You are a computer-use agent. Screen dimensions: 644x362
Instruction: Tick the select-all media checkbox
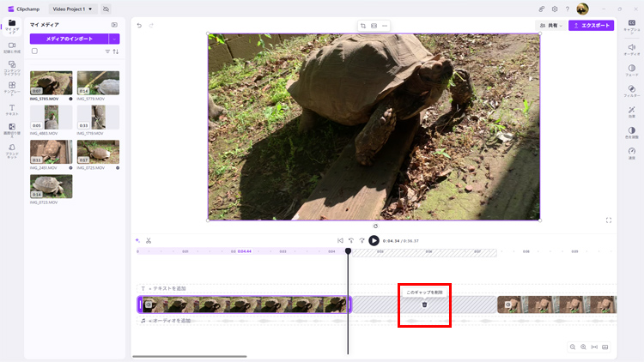pos(34,51)
